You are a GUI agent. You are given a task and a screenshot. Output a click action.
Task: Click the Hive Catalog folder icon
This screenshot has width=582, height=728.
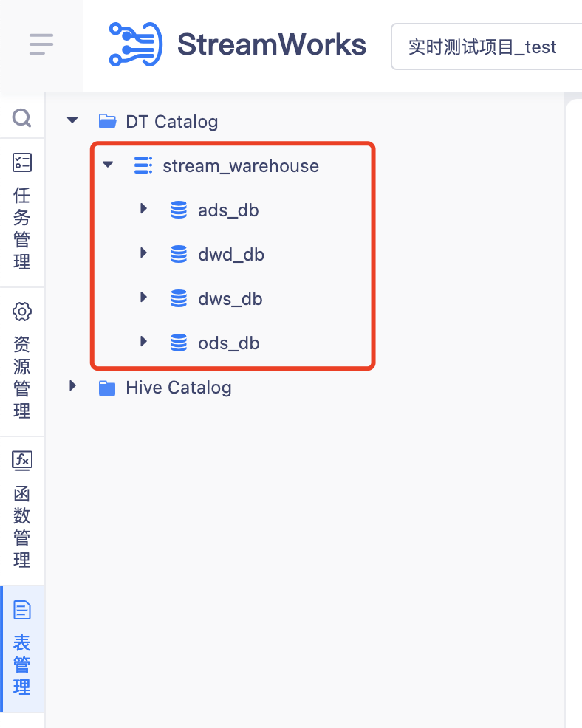(108, 388)
